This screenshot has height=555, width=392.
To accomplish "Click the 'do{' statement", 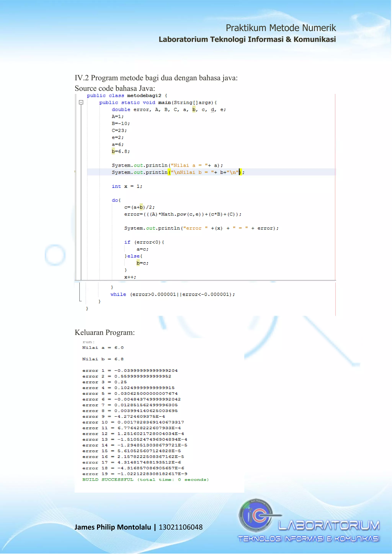I will (116, 200).
